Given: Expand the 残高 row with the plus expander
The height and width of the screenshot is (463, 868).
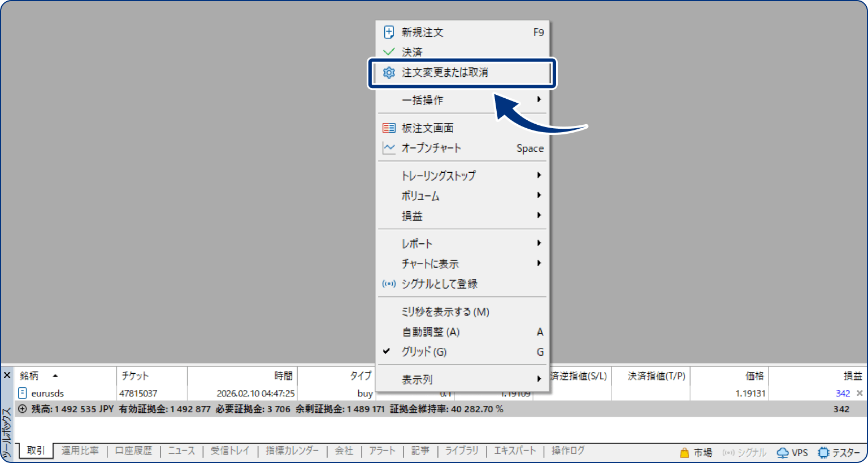Looking at the screenshot, I should click(20, 409).
